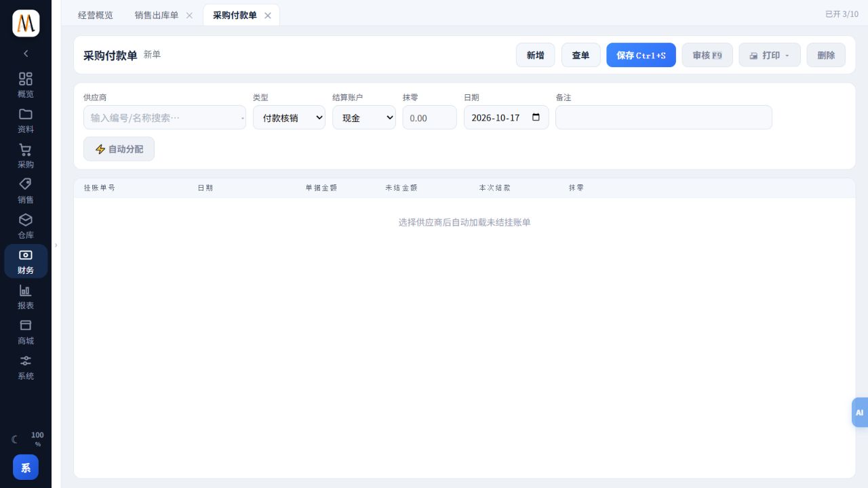Open the 系统 settings section

coord(26,367)
